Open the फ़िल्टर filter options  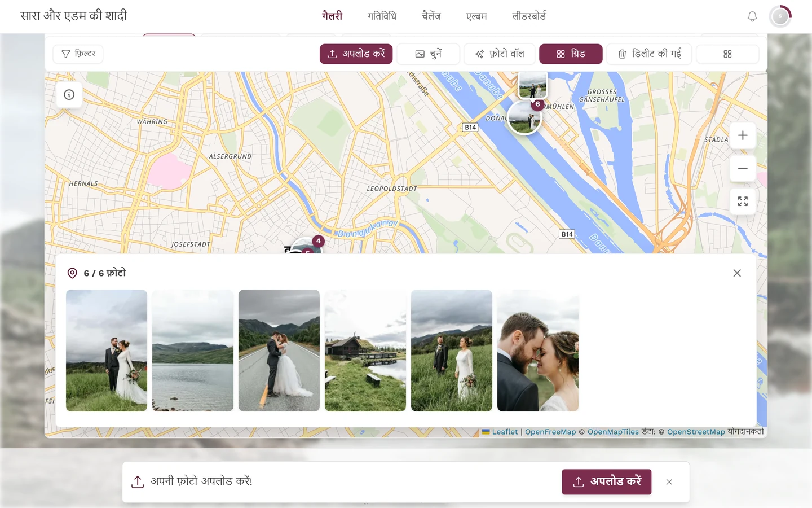(78, 54)
